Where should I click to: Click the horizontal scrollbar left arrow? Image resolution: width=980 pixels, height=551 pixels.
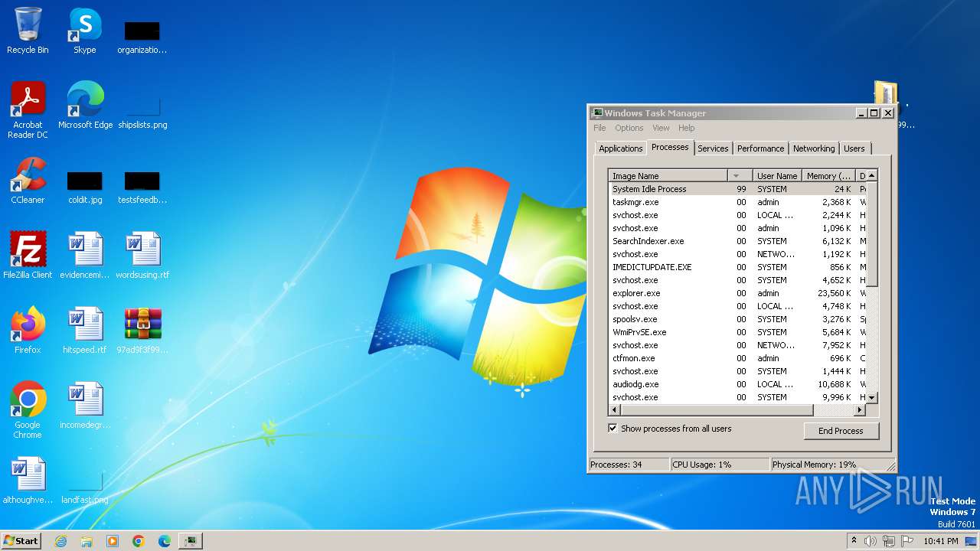pyautogui.click(x=614, y=410)
